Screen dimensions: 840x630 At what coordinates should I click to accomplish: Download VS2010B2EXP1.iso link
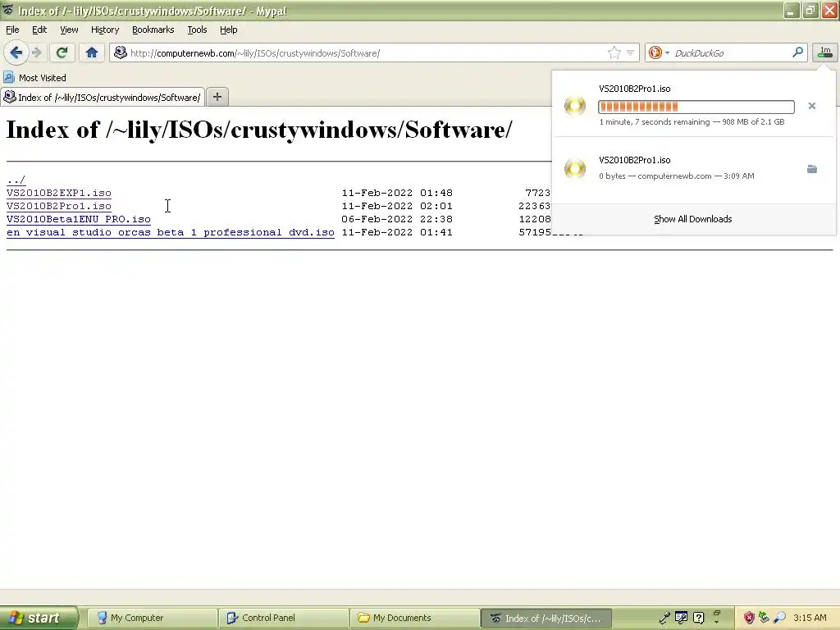pyautogui.click(x=59, y=193)
